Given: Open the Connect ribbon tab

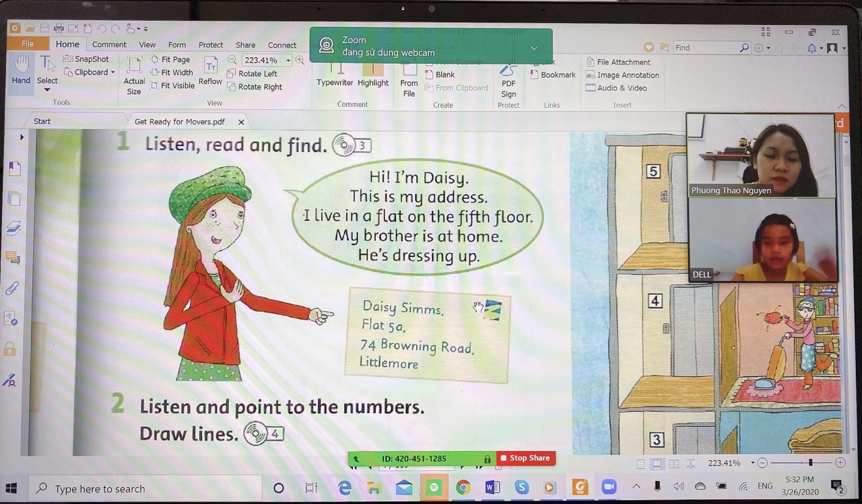Looking at the screenshot, I should [x=282, y=45].
